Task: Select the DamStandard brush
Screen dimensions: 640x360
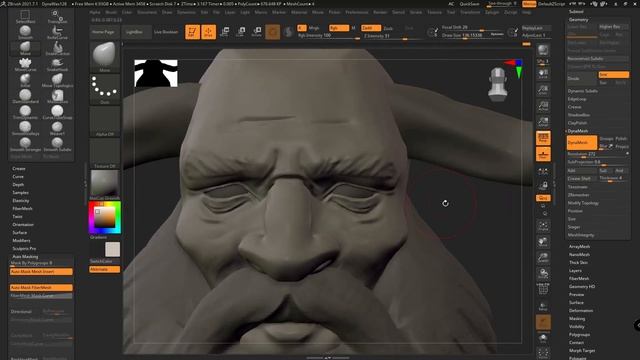Action: coord(25,96)
